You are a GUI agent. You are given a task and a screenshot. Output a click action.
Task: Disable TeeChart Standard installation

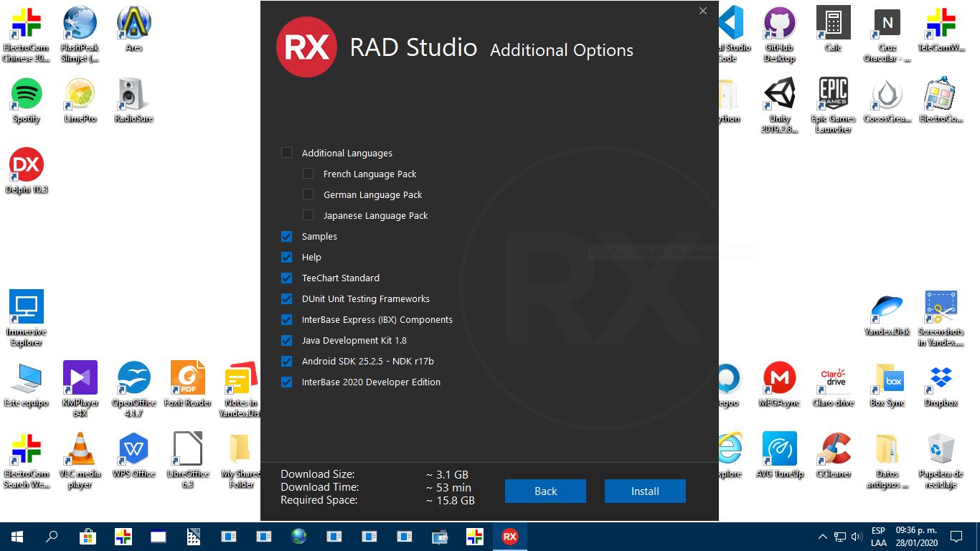click(287, 278)
